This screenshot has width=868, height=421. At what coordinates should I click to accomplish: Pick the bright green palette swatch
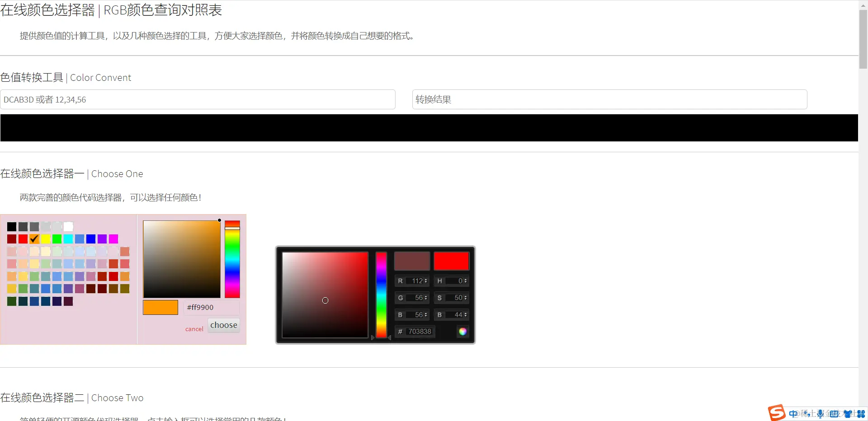[57, 239]
